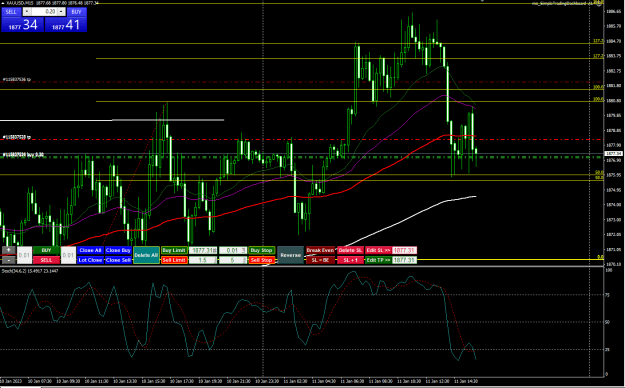Screen dimensions: 625x388
Task: Collapse the one-click trading panel triangle
Action: point(3,3)
